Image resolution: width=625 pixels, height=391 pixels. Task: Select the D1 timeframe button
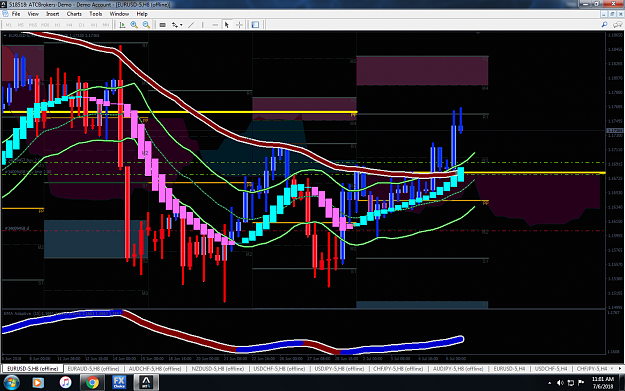point(82,25)
